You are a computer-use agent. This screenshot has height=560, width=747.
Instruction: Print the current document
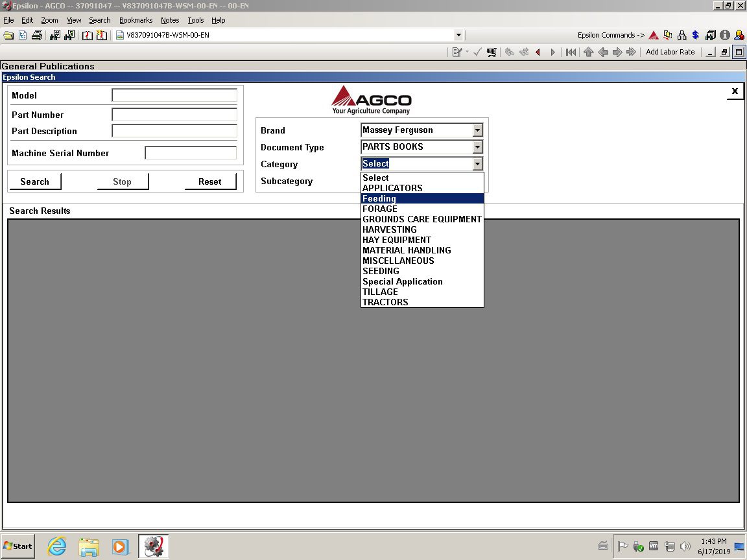(x=37, y=35)
